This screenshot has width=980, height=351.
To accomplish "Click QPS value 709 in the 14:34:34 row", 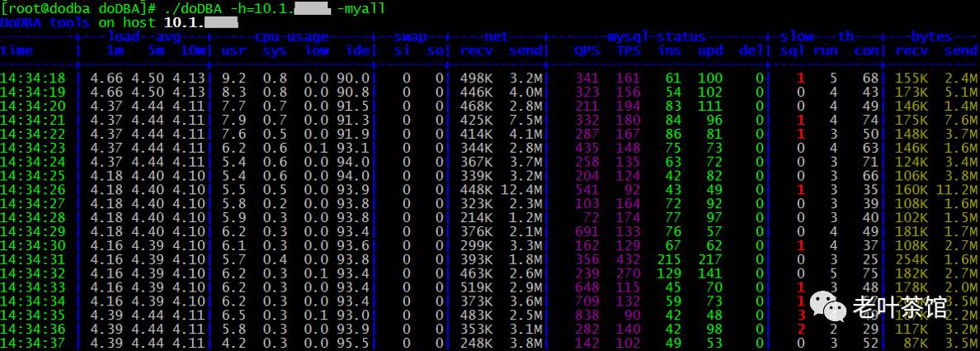I will tap(587, 301).
